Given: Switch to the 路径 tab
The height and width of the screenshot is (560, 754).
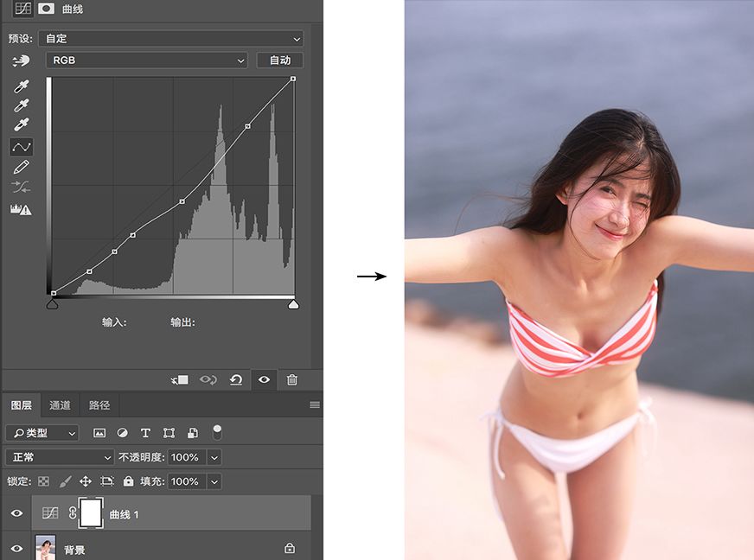Looking at the screenshot, I should pyautogui.click(x=99, y=405).
